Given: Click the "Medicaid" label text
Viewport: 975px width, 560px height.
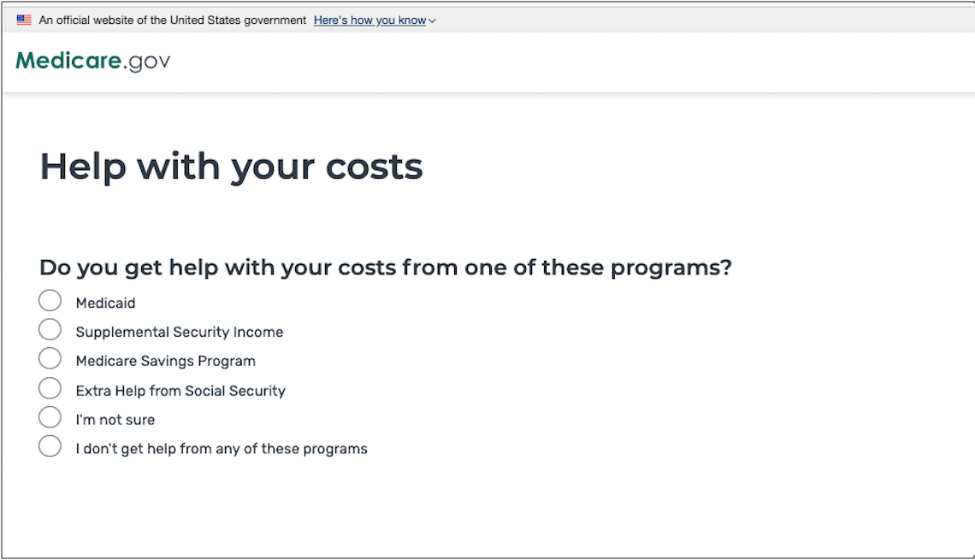Looking at the screenshot, I should coord(106,302).
